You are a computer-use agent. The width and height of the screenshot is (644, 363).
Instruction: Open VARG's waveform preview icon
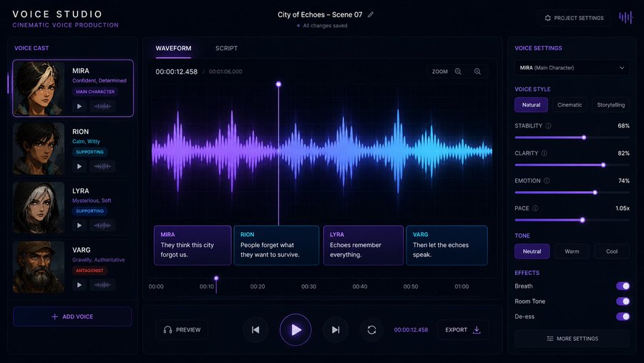102,285
